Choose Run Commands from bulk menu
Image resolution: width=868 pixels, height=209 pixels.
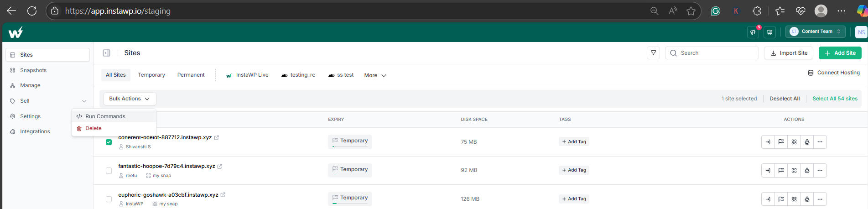(x=114, y=116)
